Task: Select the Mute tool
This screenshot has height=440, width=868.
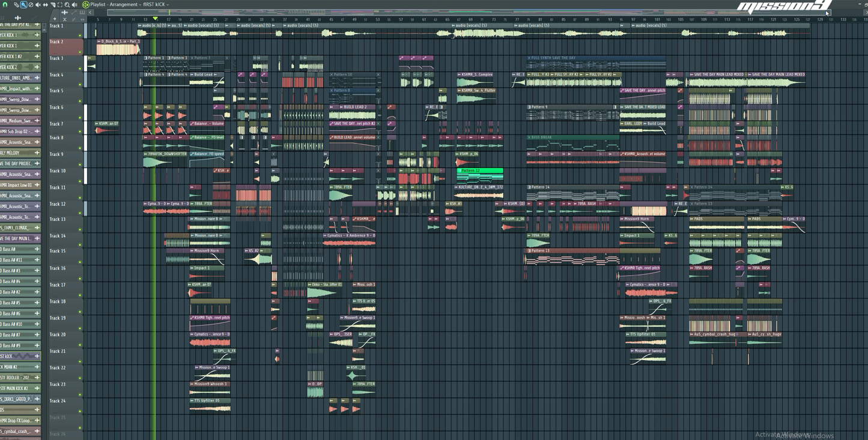Action: (x=37, y=4)
